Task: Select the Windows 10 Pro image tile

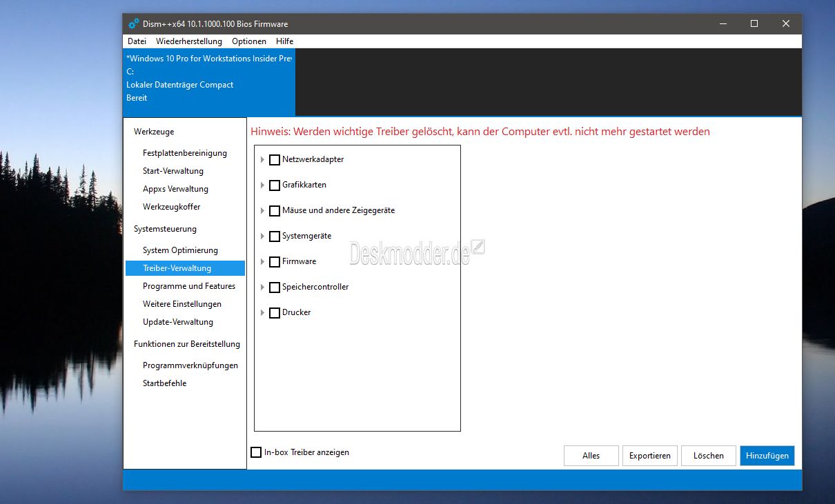Action: click(209, 82)
